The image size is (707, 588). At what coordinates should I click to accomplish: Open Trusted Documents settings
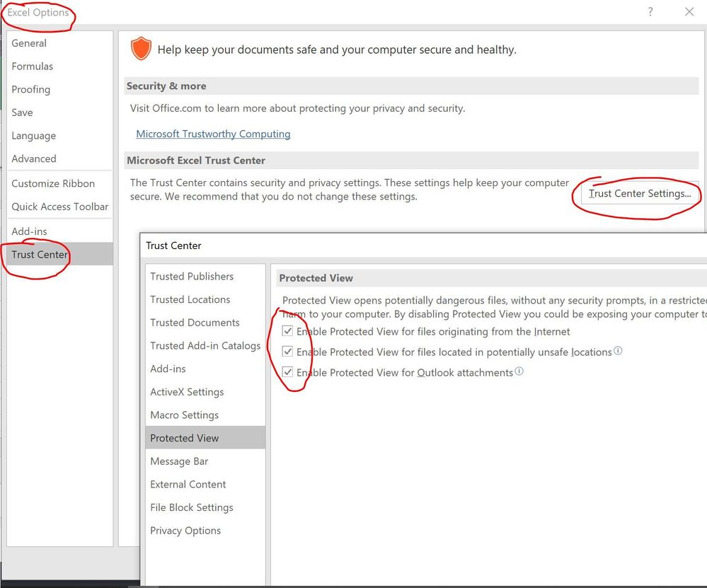(x=205, y=323)
